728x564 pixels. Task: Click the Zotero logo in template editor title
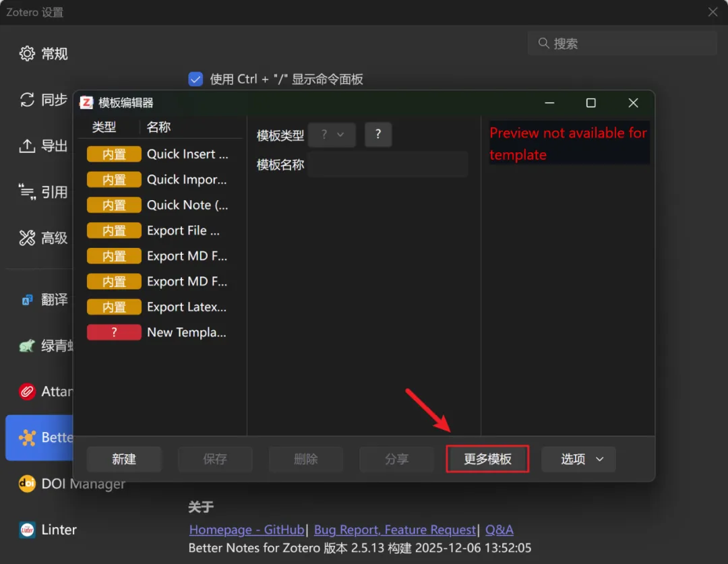pyautogui.click(x=86, y=102)
